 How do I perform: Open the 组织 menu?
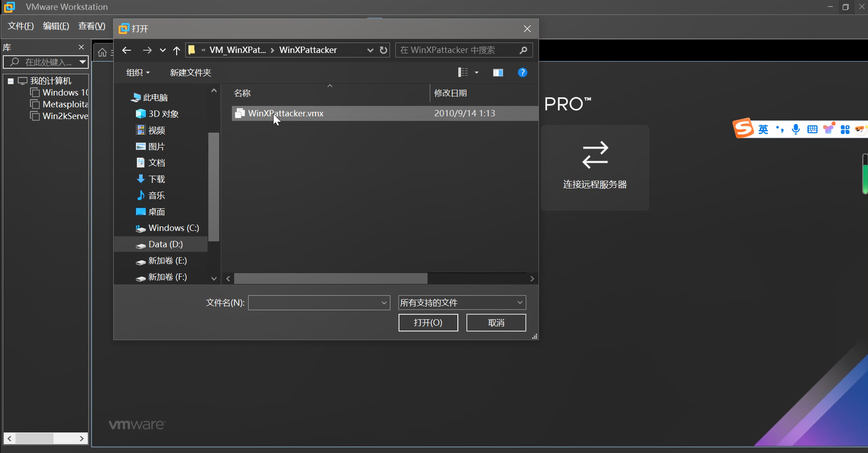click(138, 73)
